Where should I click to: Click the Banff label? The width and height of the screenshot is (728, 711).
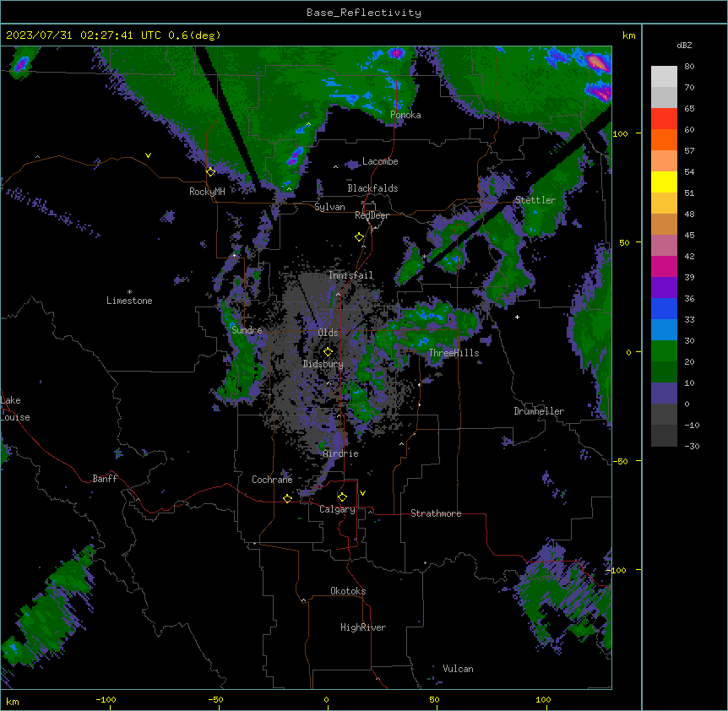click(105, 479)
